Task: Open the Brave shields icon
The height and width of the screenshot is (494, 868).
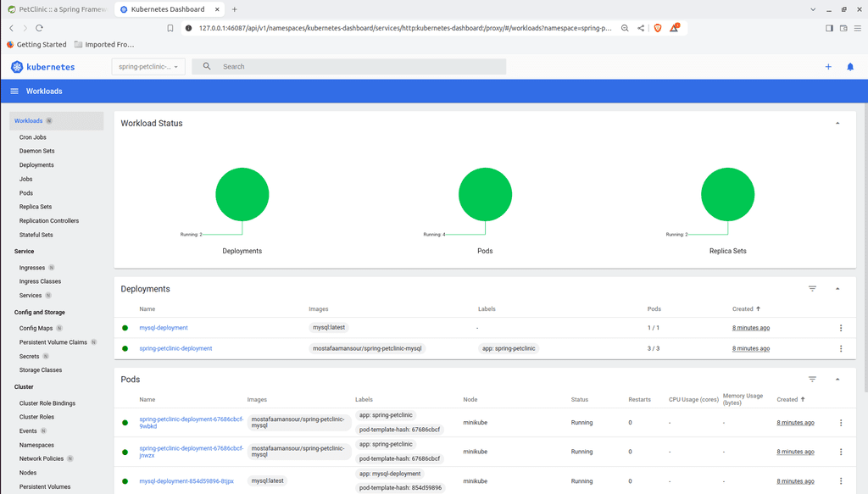Action: pyautogui.click(x=658, y=28)
